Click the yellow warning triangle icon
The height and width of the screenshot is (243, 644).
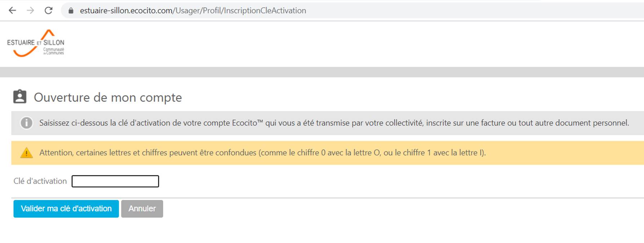(26, 153)
